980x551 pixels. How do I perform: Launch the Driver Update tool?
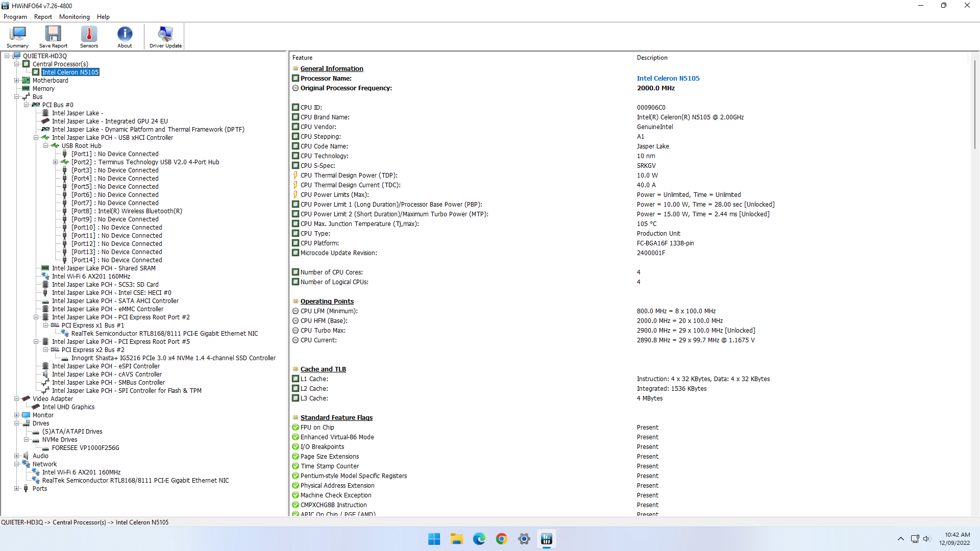pos(165,37)
